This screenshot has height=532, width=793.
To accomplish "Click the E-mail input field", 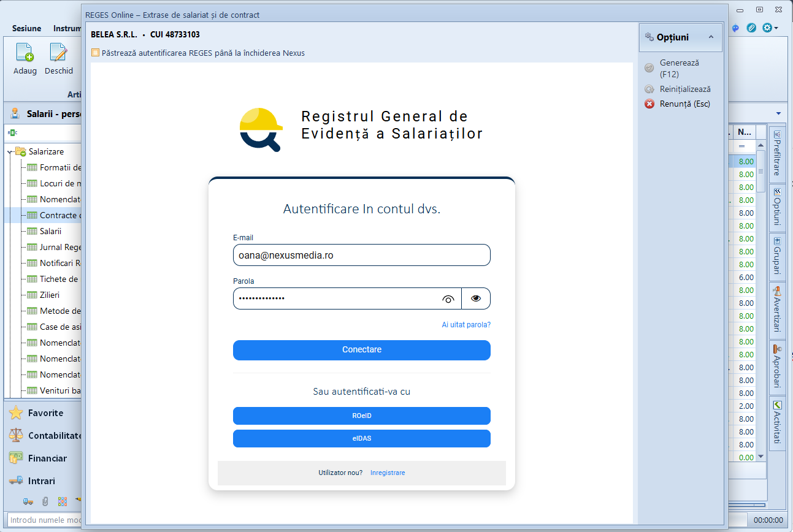I will [362, 255].
